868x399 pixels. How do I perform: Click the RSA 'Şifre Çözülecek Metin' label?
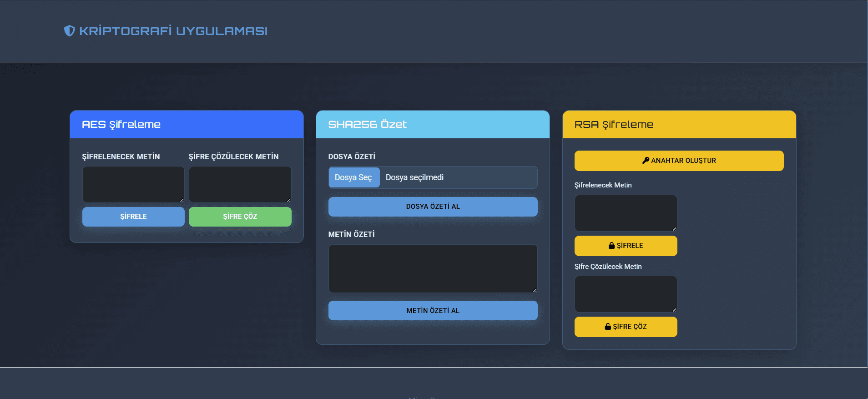pyautogui.click(x=608, y=267)
